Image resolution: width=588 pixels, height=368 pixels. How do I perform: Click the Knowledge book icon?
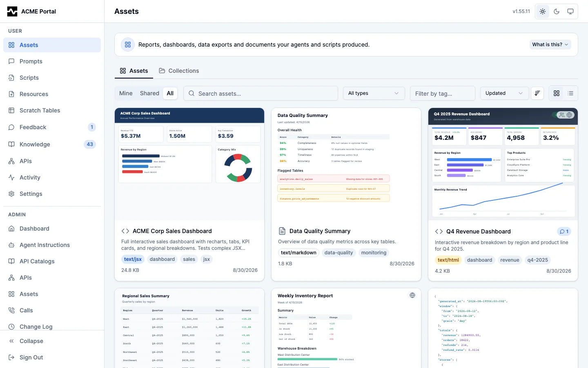click(x=11, y=144)
